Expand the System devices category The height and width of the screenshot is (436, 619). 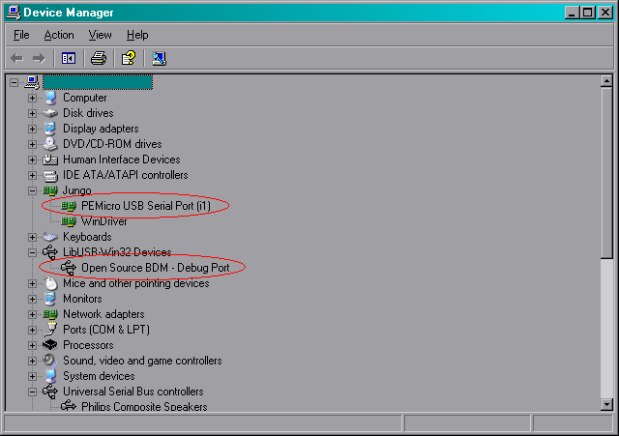coord(32,376)
